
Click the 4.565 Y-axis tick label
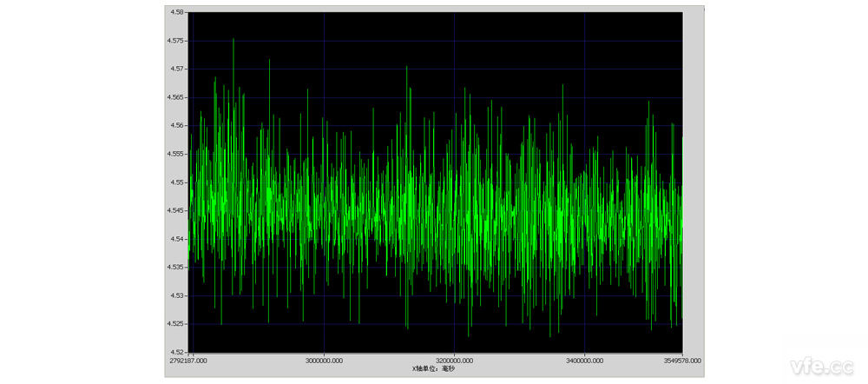click(x=177, y=97)
